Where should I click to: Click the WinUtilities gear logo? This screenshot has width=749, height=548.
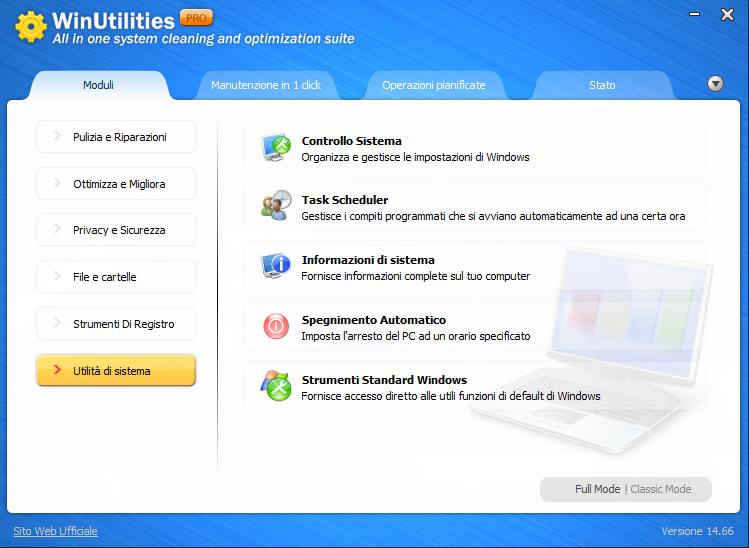click(31, 27)
